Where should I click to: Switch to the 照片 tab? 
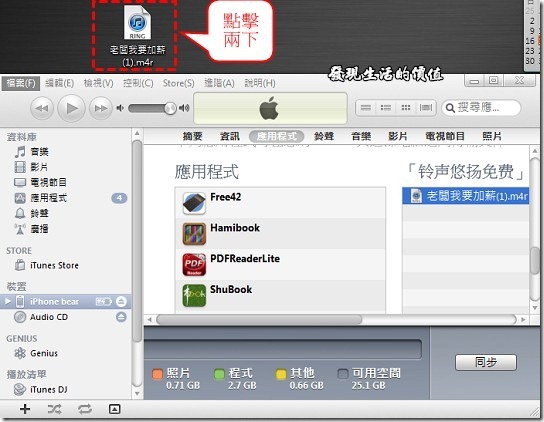(492, 136)
